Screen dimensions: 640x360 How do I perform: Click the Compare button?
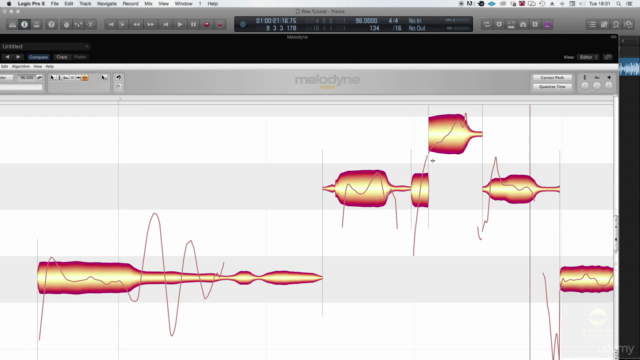point(38,57)
